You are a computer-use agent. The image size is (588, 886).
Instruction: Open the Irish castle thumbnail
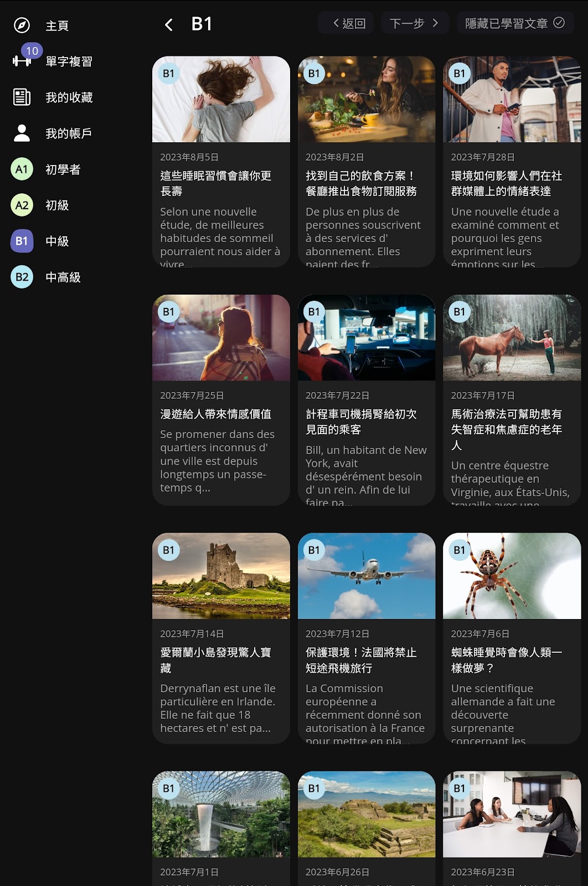(x=221, y=576)
